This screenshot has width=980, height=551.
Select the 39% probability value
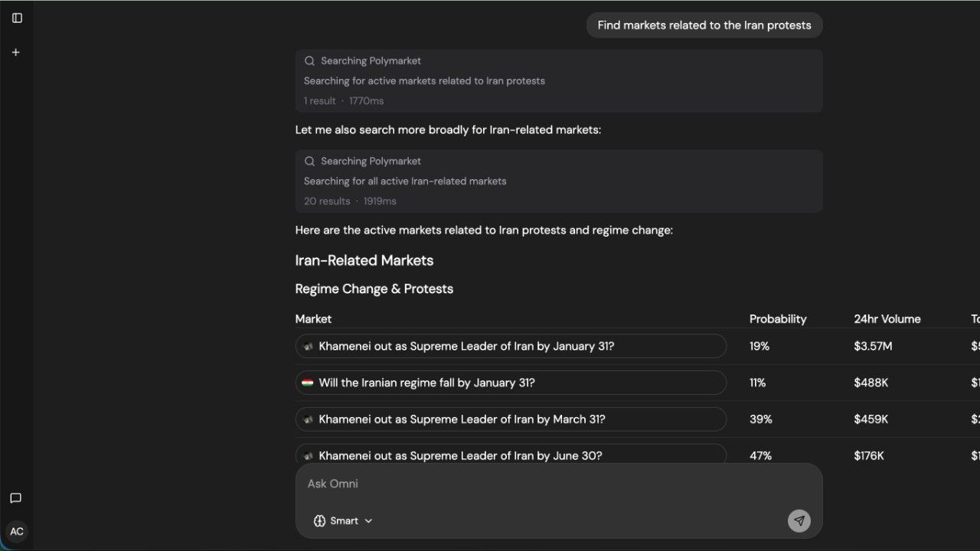click(x=761, y=419)
